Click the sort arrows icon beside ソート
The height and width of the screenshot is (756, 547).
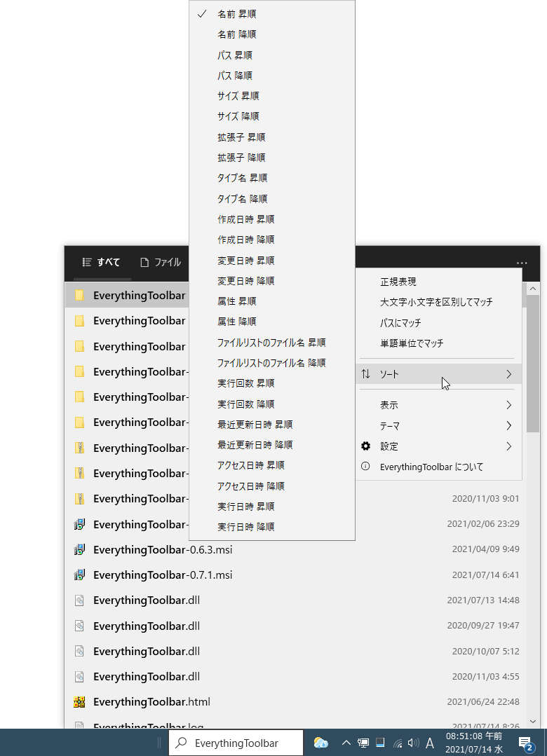coord(366,373)
